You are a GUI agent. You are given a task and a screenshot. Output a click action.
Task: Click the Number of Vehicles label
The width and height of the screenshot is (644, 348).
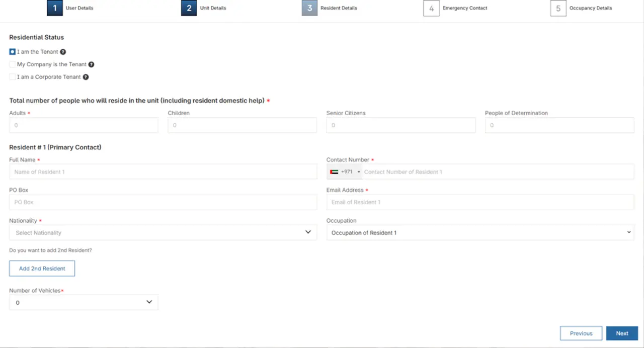click(35, 291)
